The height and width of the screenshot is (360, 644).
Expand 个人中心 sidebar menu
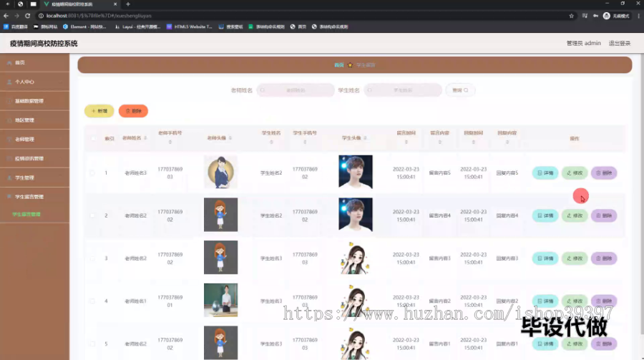tap(34, 82)
